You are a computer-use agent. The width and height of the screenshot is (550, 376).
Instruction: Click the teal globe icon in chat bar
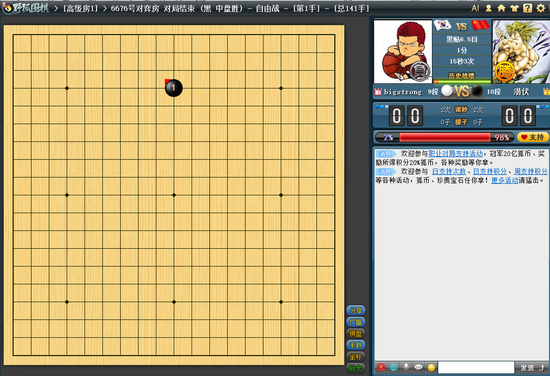394,367
